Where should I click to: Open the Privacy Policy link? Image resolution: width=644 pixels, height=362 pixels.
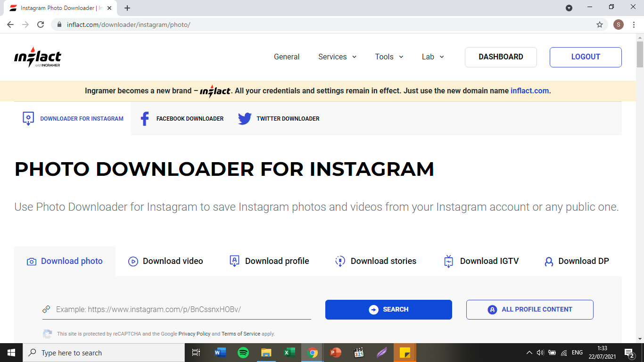pyautogui.click(x=194, y=334)
